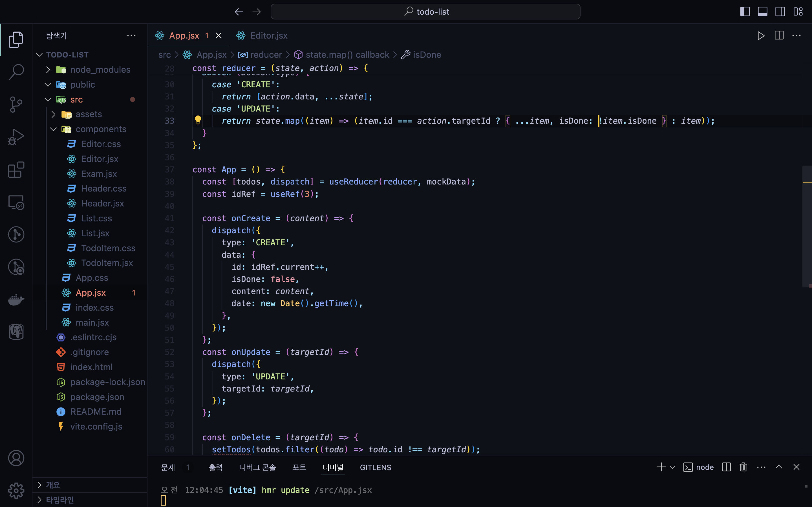Switch to the GITLENS panel tab

(376, 467)
